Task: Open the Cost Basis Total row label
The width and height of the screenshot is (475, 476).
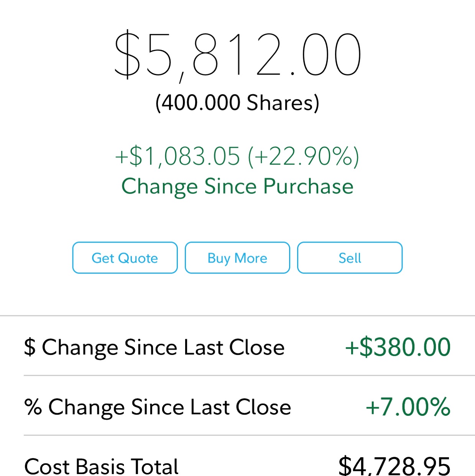Action: 102,466
